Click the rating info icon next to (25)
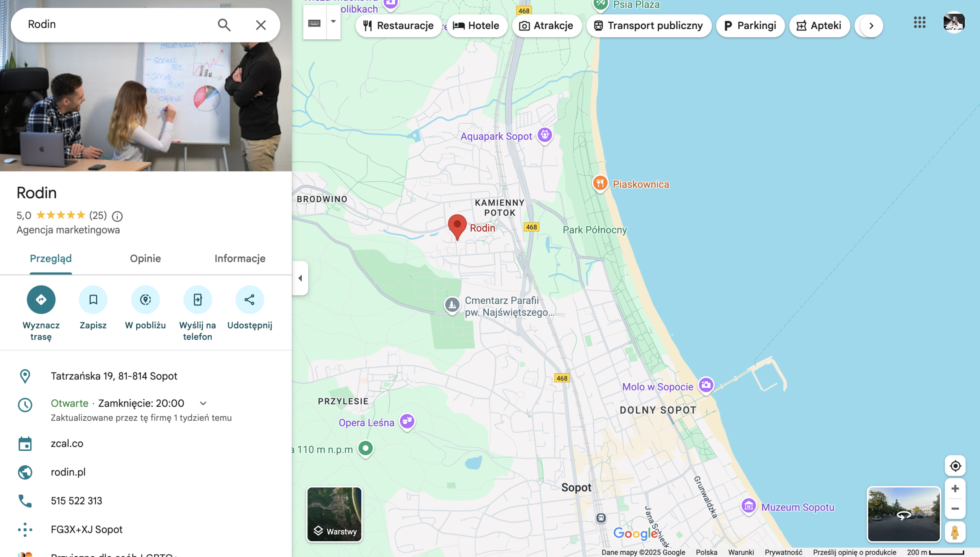Screen dimensions: 980x557 117,216
